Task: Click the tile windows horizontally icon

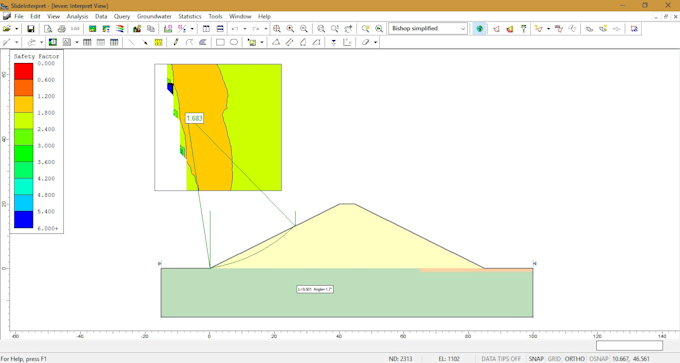Action: click(x=220, y=29)
